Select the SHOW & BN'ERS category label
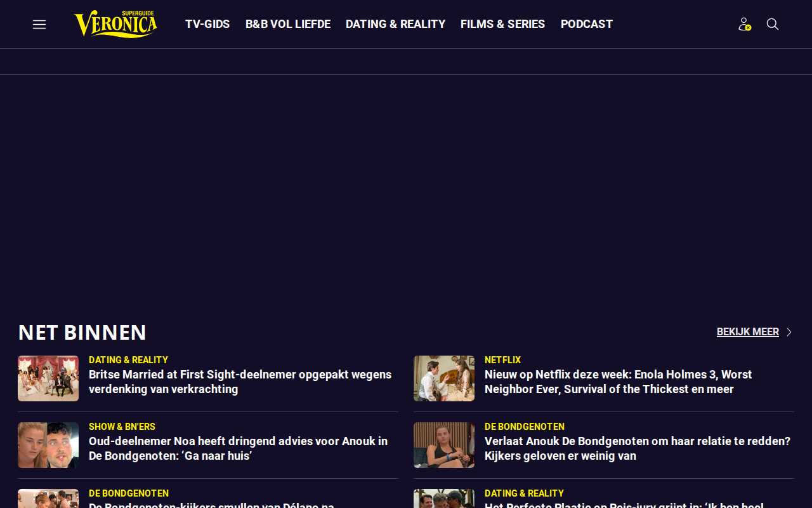This screenshot has width=812, height=508. (122, 427)
